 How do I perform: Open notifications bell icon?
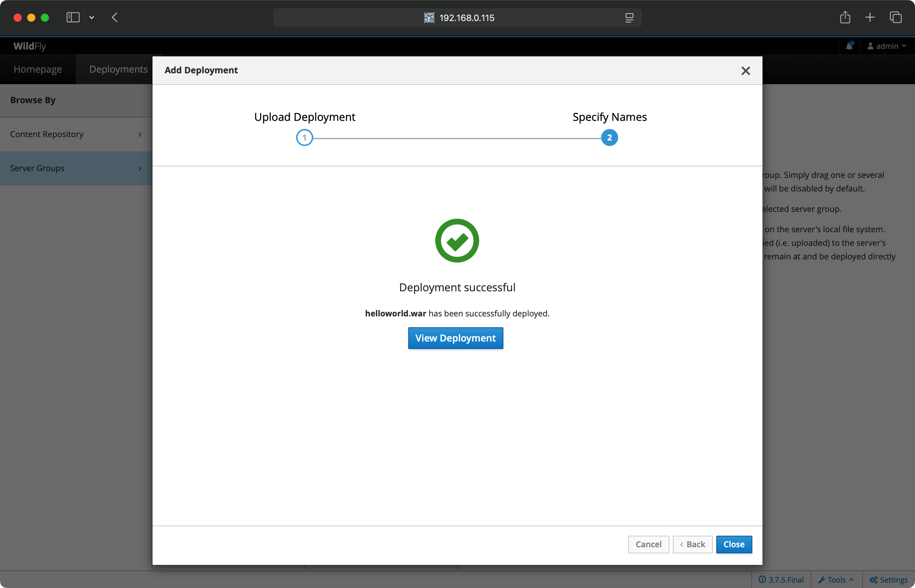click(x=849, y=46)
